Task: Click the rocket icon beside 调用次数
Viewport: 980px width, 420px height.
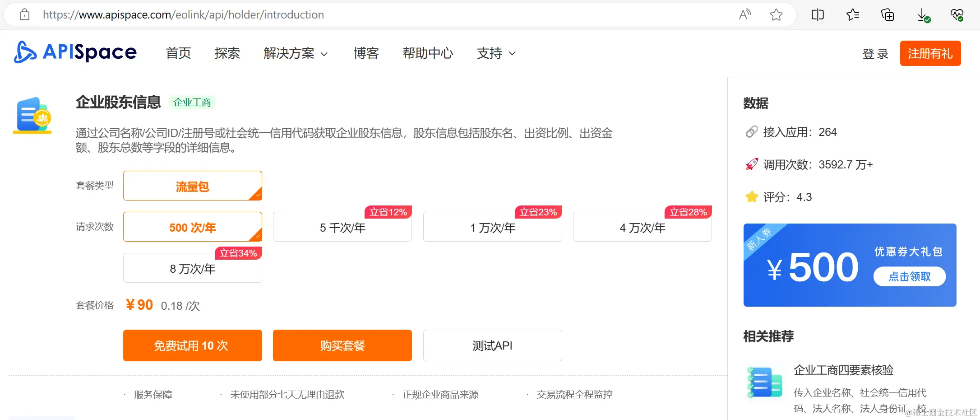Action: pos(752,164)
